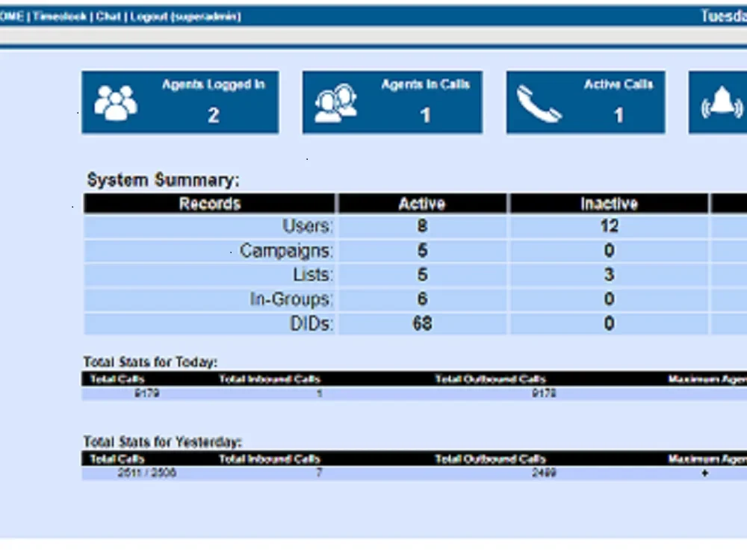Click active Campaigns count 5
The height and width of the screenshot is (560, 747).
point(422,251)
